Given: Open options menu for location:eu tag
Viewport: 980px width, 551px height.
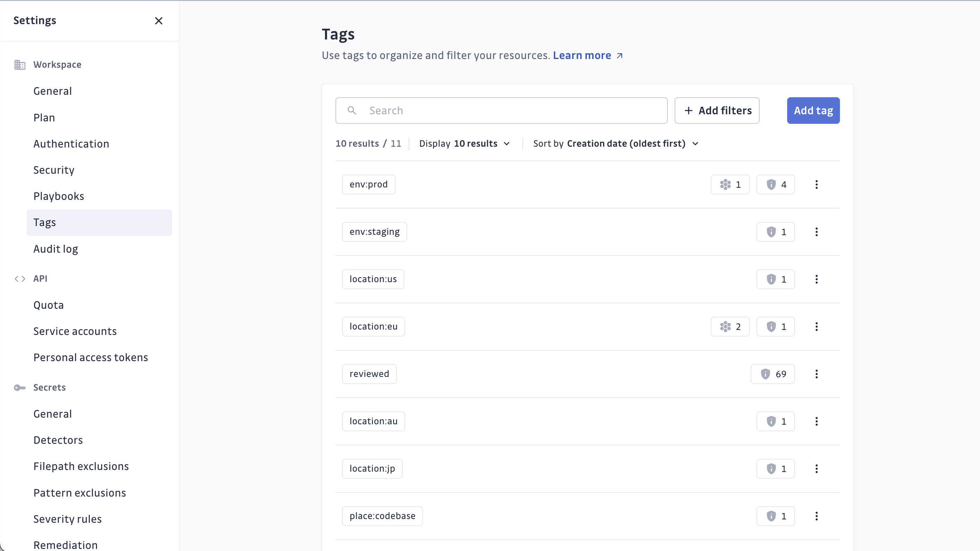Looking at the screenshot, I should 816,327.
